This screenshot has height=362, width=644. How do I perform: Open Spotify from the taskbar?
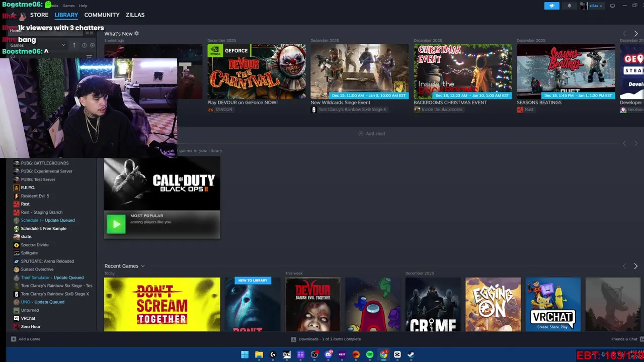tap(369, 354)
